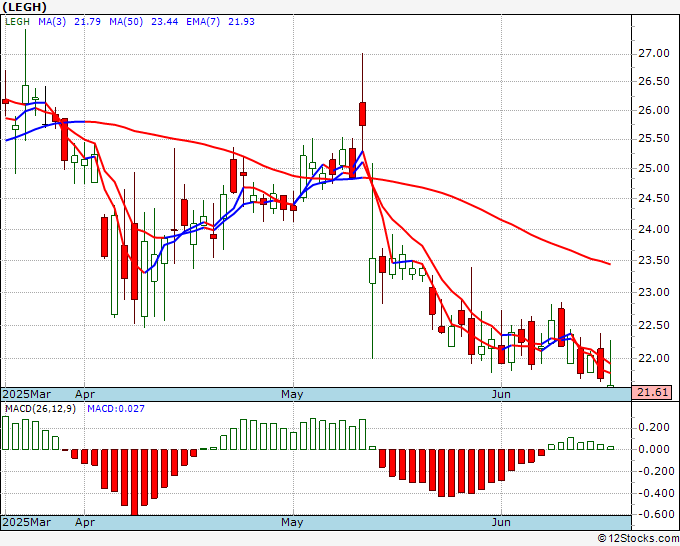680x546 pixels.
Task: Click Apr on the MACD time axis
Action: coord(85,522)
